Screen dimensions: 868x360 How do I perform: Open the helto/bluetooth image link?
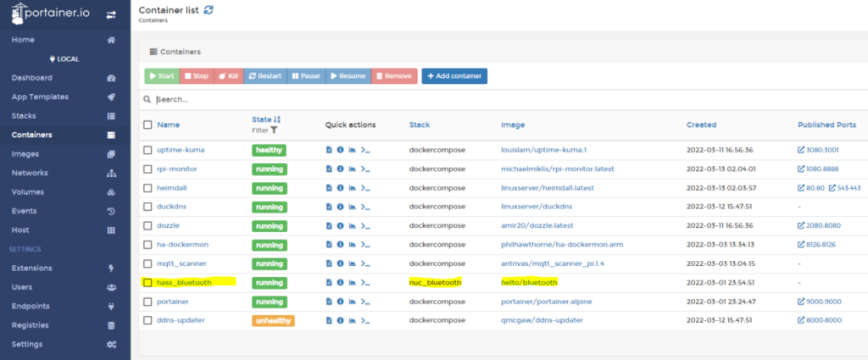pos(529,283)
